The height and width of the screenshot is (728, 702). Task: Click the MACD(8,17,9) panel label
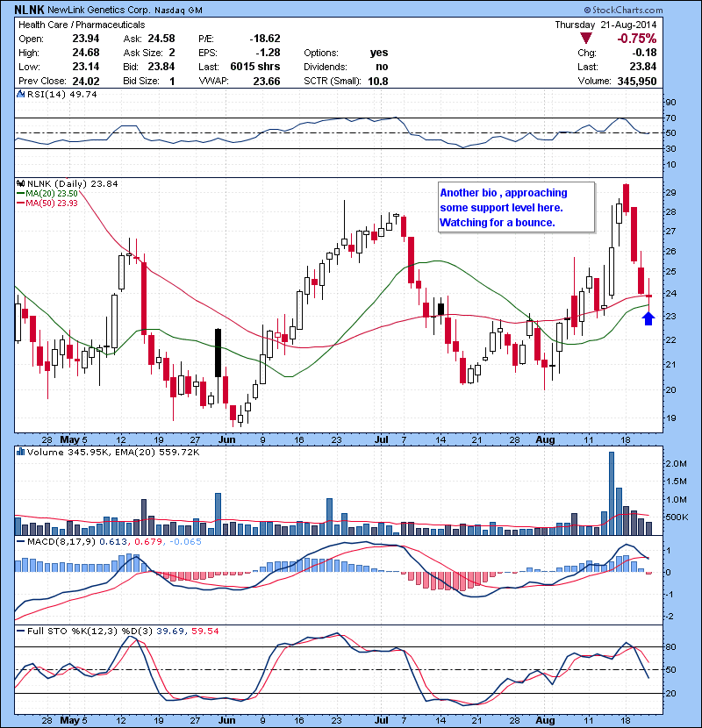pos(61,541)
